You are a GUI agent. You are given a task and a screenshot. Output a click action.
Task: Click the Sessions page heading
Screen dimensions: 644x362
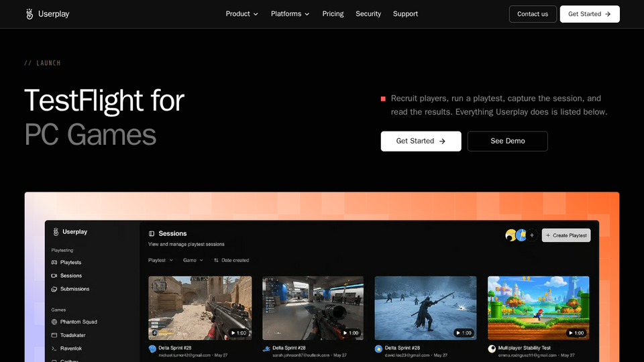click(172, 233)
